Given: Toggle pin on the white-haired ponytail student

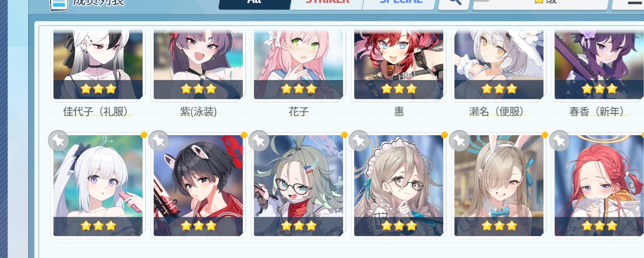Looking at the screenshot, I should tap(59, 141).
